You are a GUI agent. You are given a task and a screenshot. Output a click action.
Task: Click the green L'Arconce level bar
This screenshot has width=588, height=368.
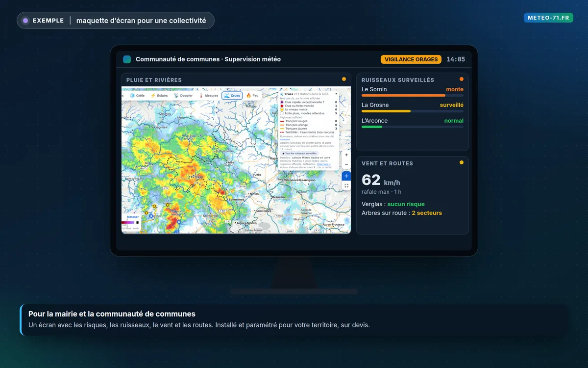(372, 127)
